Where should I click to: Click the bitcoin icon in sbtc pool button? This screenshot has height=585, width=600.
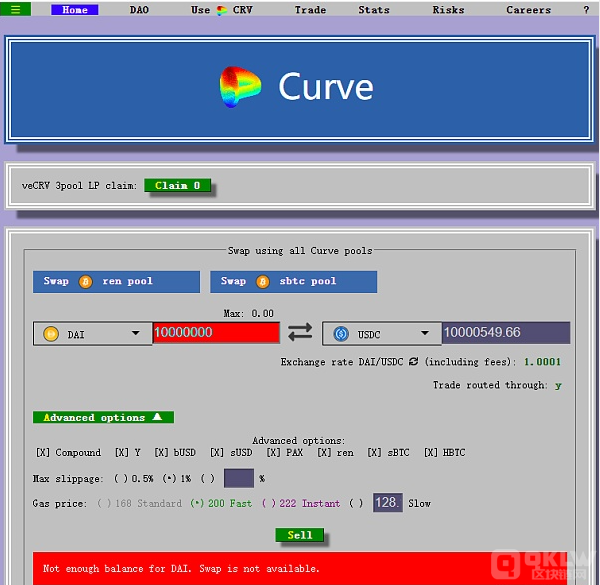click(x=262, y=282)
